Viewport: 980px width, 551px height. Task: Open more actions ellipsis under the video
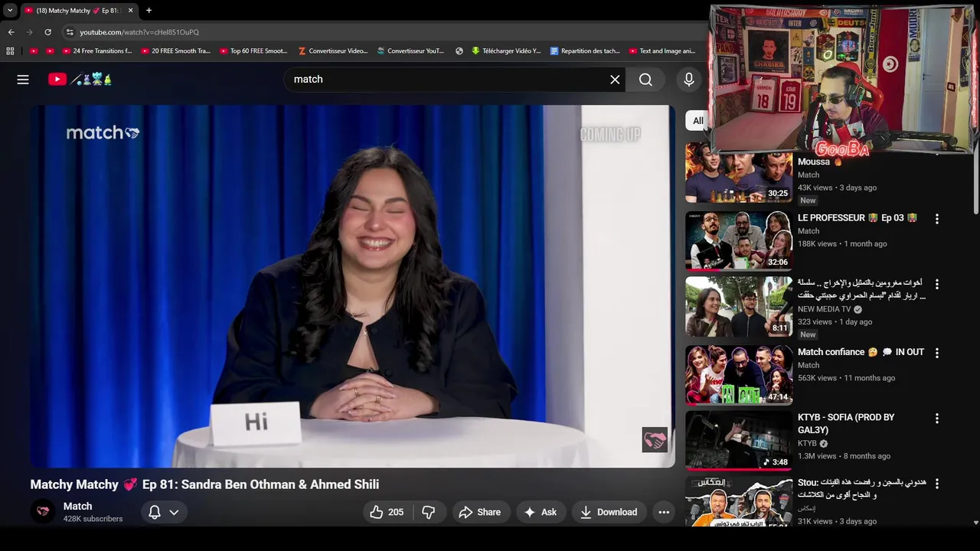coord(664,512)
